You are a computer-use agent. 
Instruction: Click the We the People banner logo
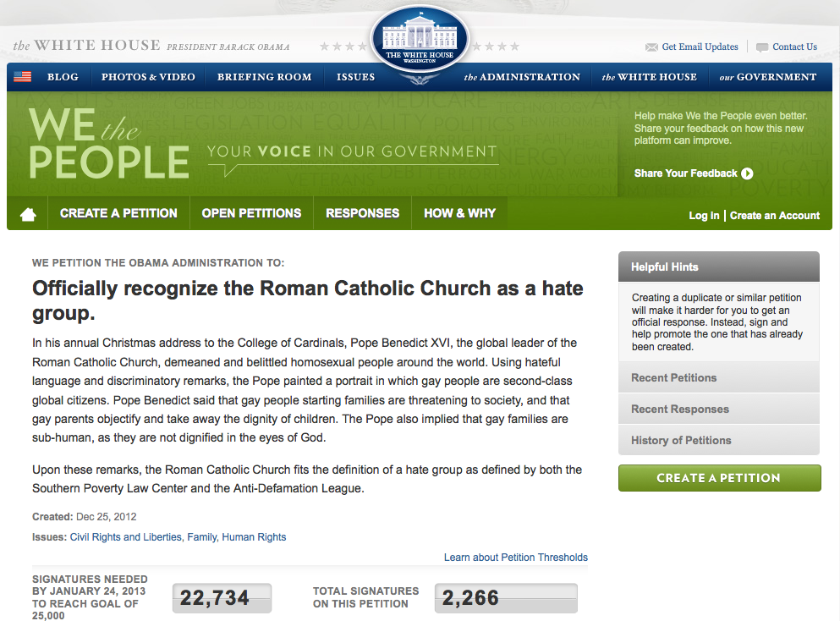click(109, 143)
